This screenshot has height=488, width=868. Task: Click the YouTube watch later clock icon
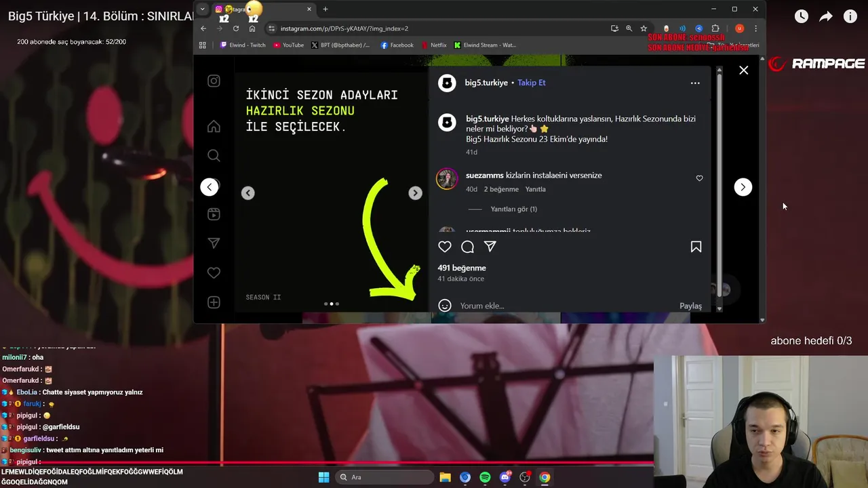coord(802,16)
